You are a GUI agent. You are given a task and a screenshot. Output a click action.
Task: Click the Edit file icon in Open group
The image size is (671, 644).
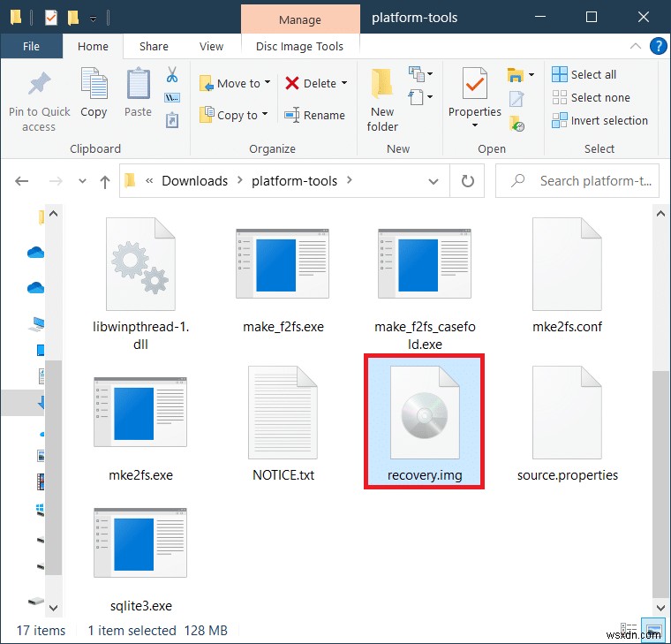click(x=516, y=99)
